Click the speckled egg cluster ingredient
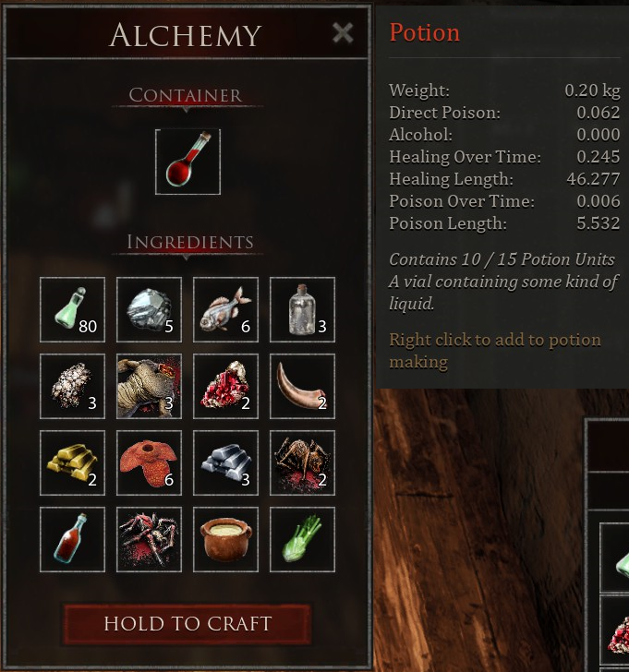629x672 pixels. (x=72, y=386)
